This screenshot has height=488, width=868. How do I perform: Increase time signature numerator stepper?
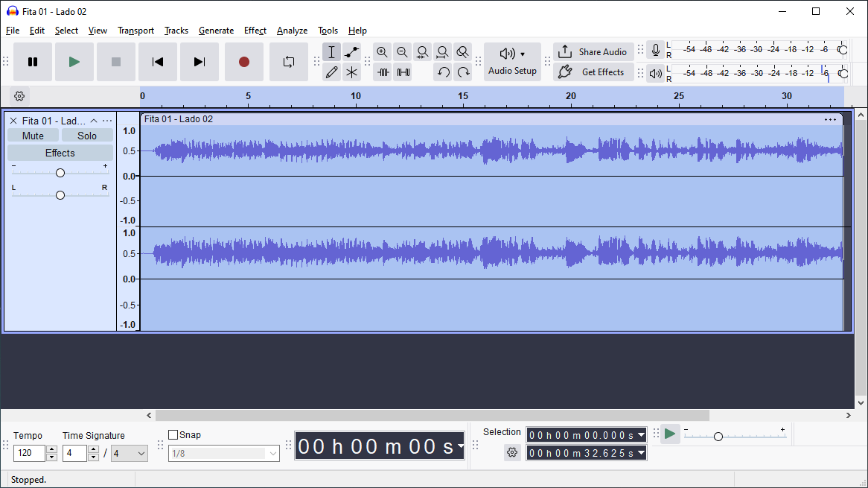(x=94, y=449)
